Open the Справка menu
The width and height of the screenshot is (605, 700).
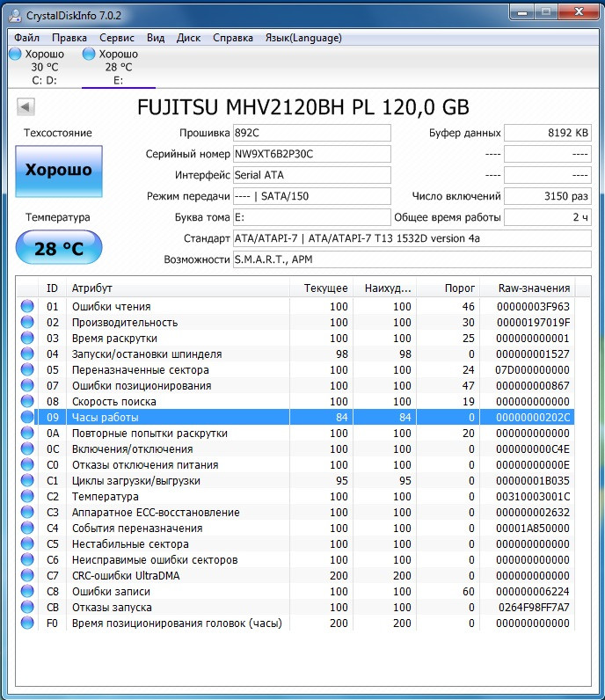point(233,38)
